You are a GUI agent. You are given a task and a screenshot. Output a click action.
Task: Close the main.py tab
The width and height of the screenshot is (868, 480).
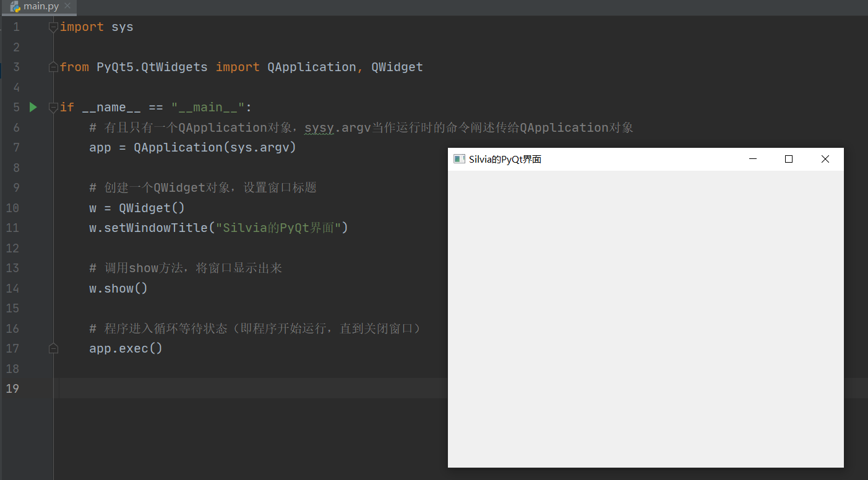click(68, 6)
